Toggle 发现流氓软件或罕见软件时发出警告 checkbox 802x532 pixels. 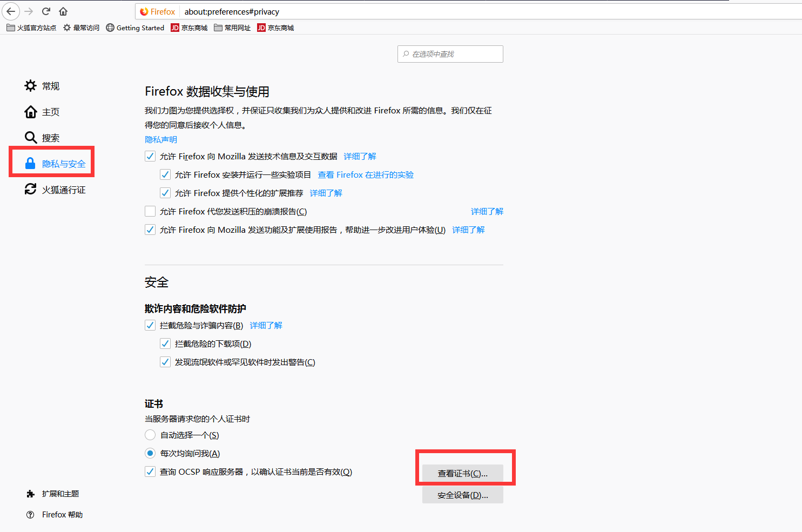(165, 362)
